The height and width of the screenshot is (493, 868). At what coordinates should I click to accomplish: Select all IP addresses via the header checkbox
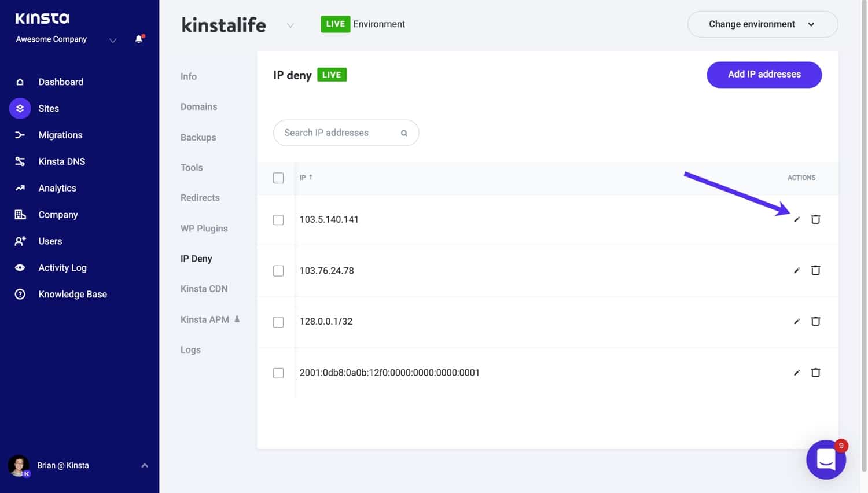tap(278, 178)
